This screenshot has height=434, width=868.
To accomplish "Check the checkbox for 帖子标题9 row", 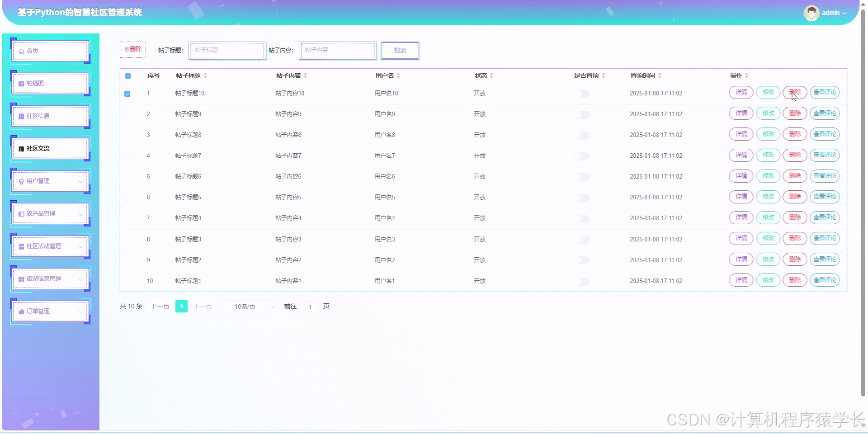I will [x=127, y=114].
